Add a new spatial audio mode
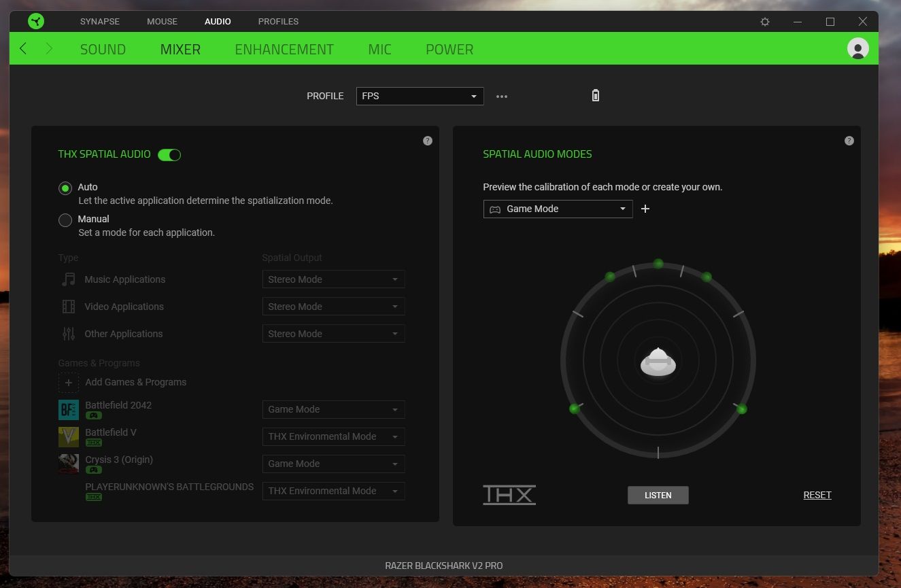This screenshot has height=588, width=901. click(x=645, y=209)
